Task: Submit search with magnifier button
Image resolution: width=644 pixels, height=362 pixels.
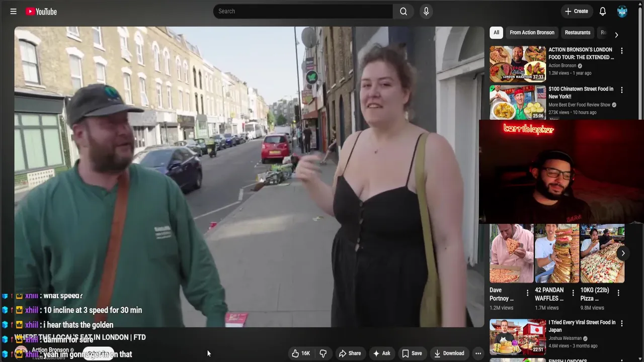Action: coord(404,11)
